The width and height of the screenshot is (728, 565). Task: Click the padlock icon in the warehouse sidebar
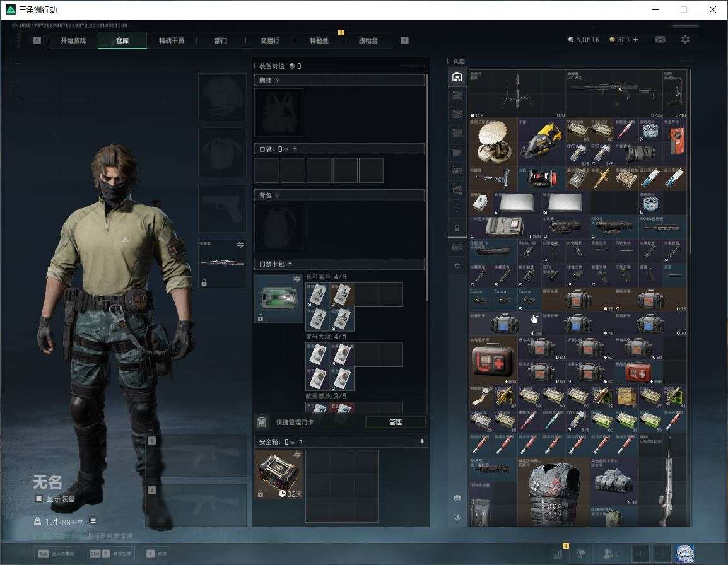pos(457,228)
